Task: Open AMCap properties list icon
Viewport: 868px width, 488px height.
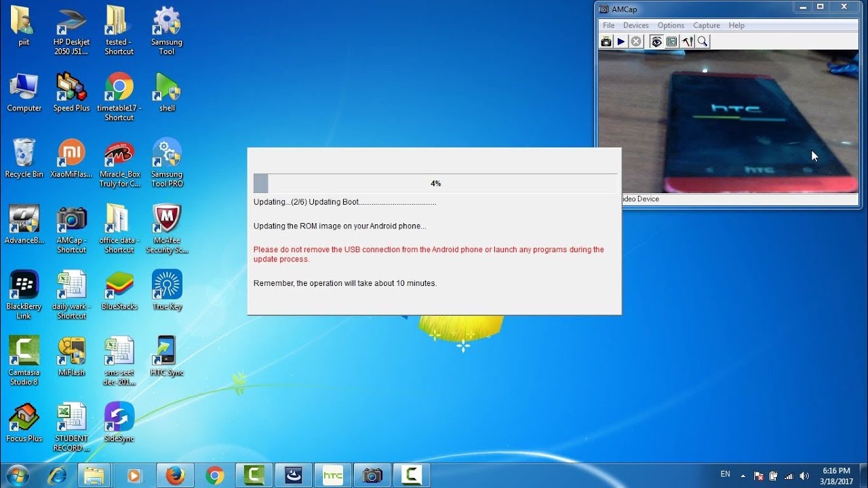Action: [671, 41]
